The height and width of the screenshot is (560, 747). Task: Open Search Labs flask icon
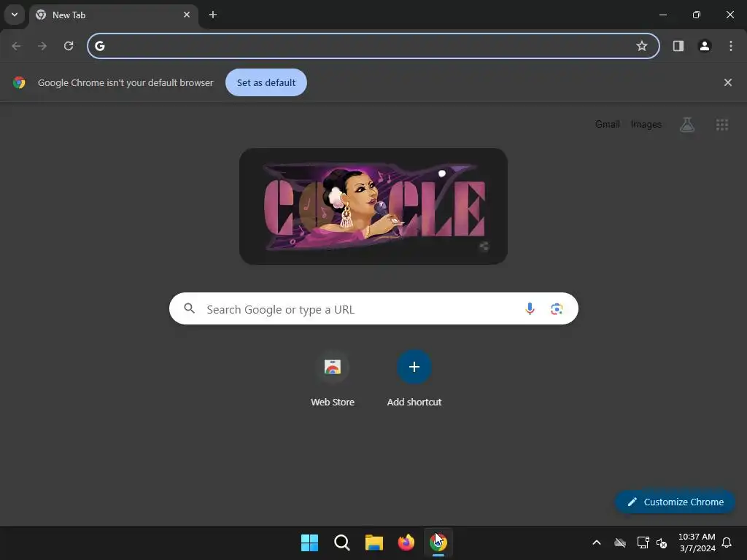coord(687,124)
